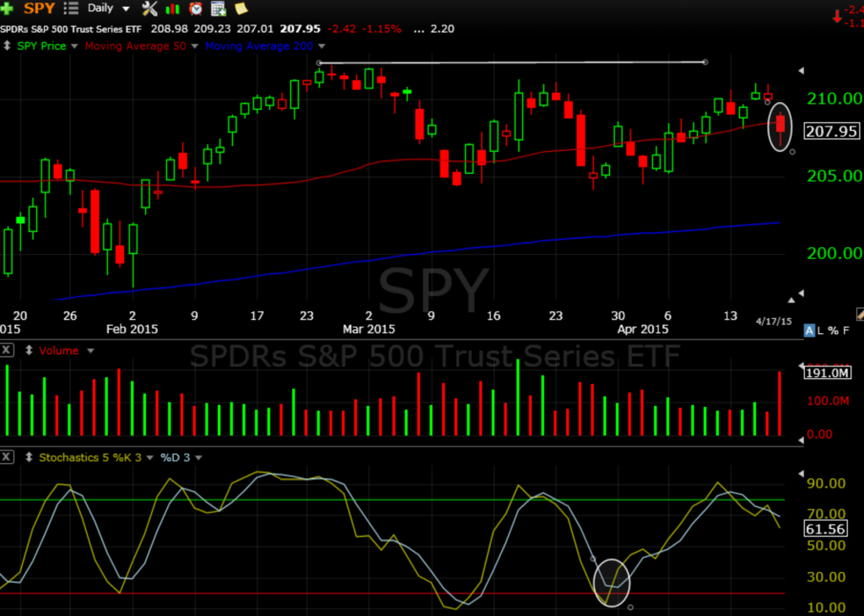
Task: Open dropdown arrow after %D 3
Action: tap(198, 458)
